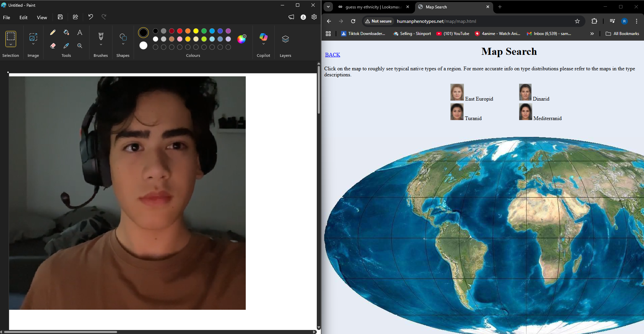644x334 pixels.
Task: Open the Shapes gallery dropdown
Action: [123, 44]
